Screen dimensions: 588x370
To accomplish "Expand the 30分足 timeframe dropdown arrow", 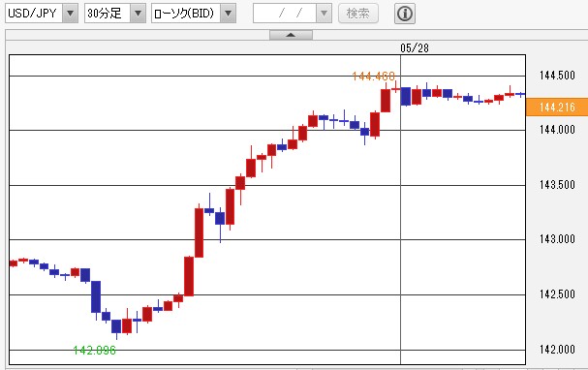I will [138, 14].
